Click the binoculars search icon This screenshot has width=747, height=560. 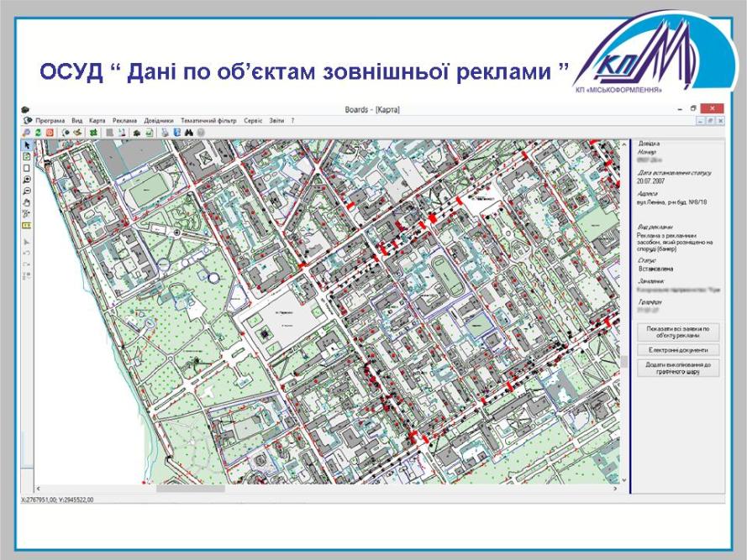[x=190, y=132]
